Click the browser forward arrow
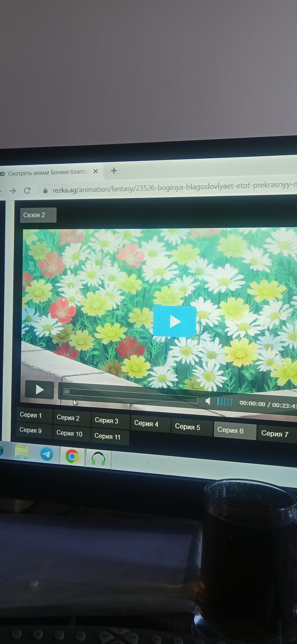The width and height of the screenshot is (297, 644). [x=12, y=191]
